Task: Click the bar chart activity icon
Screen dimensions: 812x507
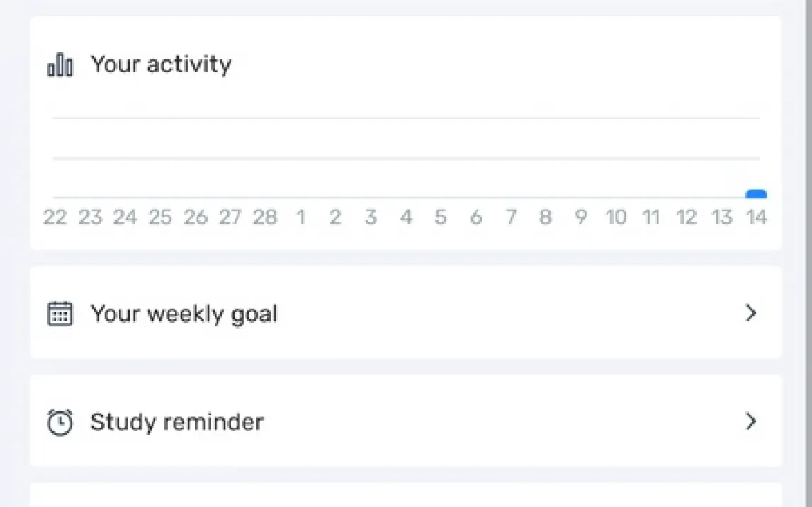Action: [60, 65]
